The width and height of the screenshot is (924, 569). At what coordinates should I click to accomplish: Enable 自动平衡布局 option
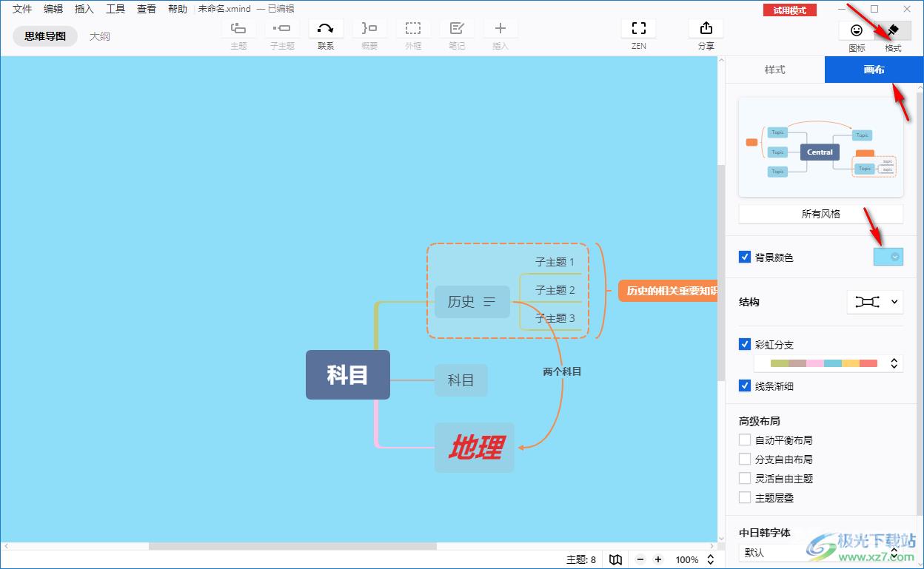pyautogui.click(x=745, y=440)
